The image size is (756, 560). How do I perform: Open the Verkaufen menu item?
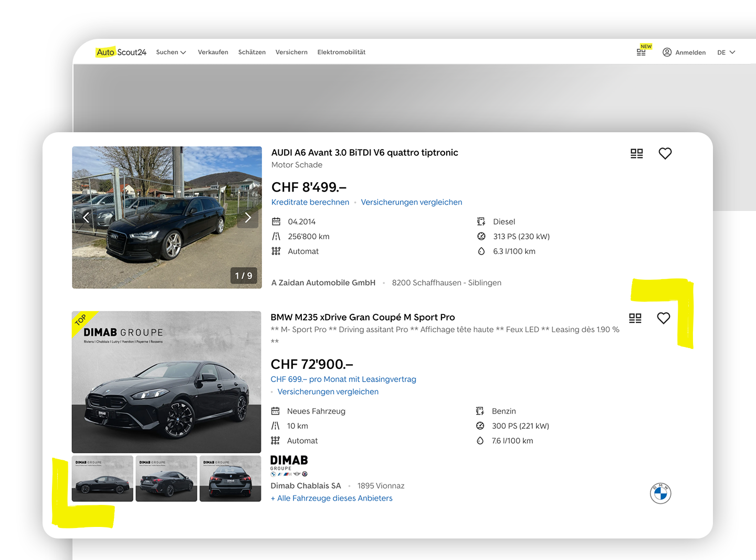pos(213,52)
